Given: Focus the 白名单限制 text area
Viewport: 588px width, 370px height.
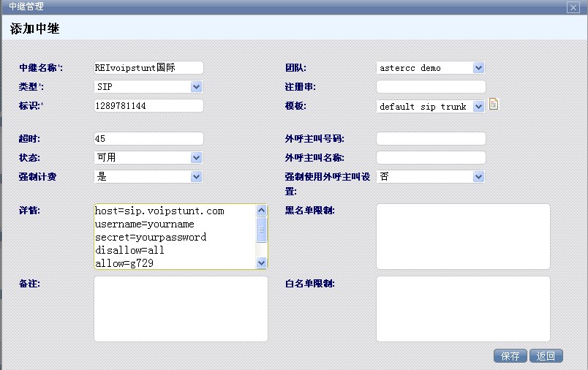Looking at the screenshot, I should pyautogui.click(x=463, y=309).
